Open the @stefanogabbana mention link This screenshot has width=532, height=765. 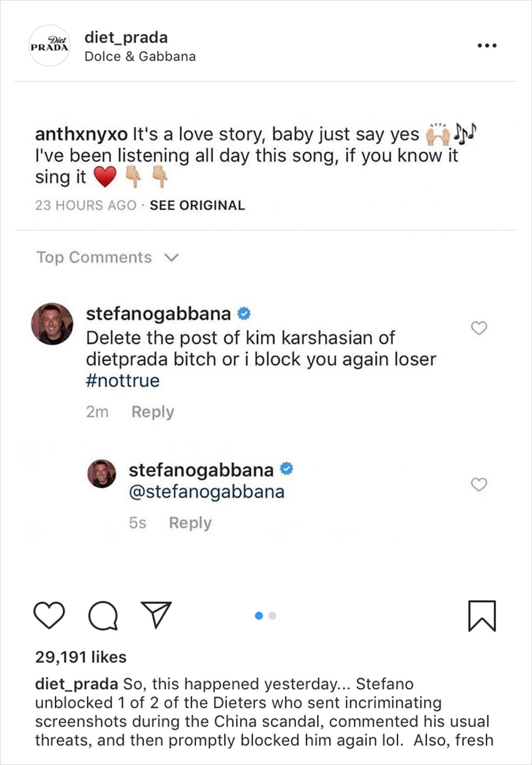point(206,492)
